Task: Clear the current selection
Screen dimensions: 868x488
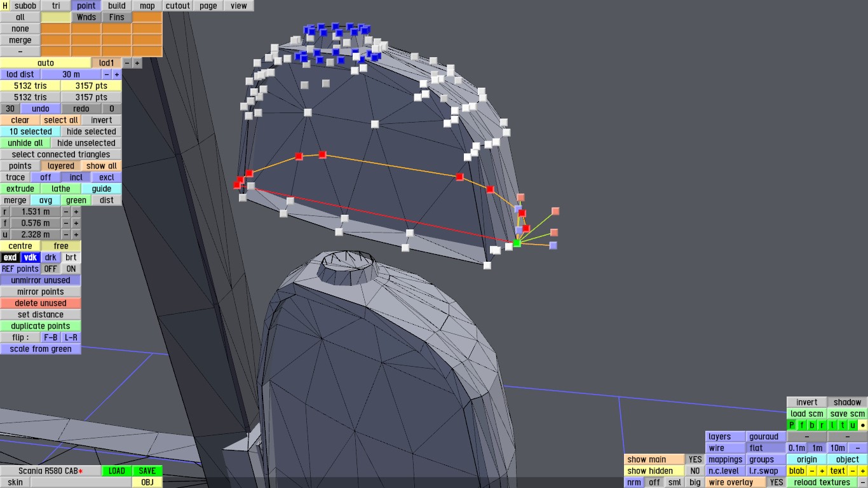Action: pos(20,120)
